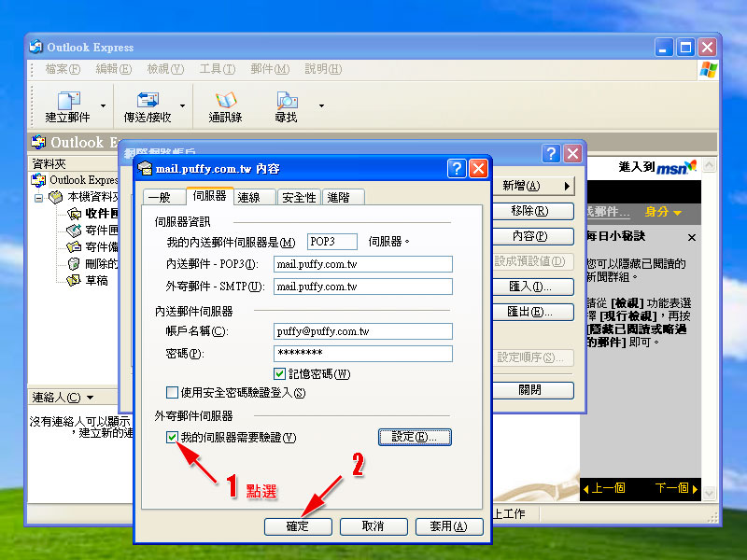This screenshot has width=747, height=560.
Task: Click the mail icon in properties dialog title bar
Action: point(145,168)
